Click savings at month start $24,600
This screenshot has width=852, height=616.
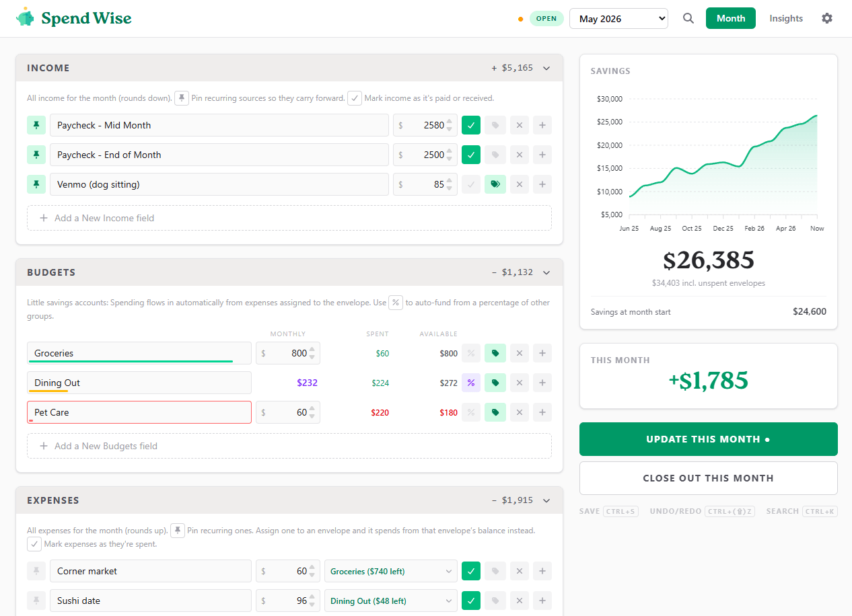[810, 311]
